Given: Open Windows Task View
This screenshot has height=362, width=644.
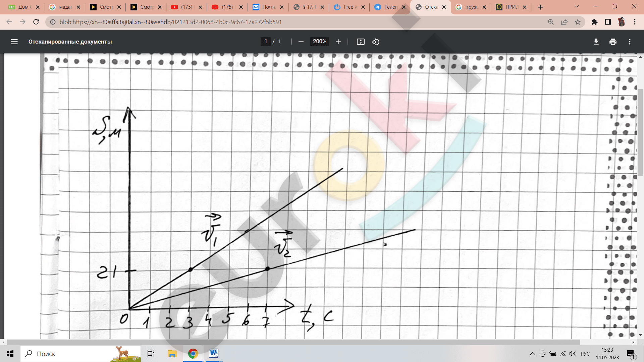Looking at the screenshot, I should (151, 354).
